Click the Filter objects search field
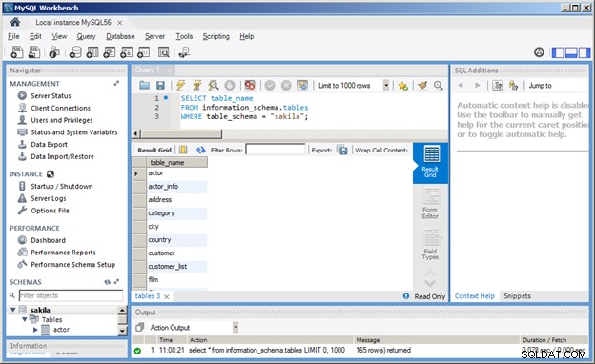 click(71, 295)
